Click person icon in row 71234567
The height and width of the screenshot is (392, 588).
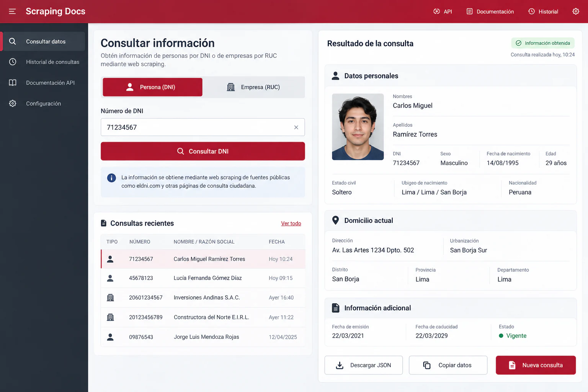coord(110,259)
